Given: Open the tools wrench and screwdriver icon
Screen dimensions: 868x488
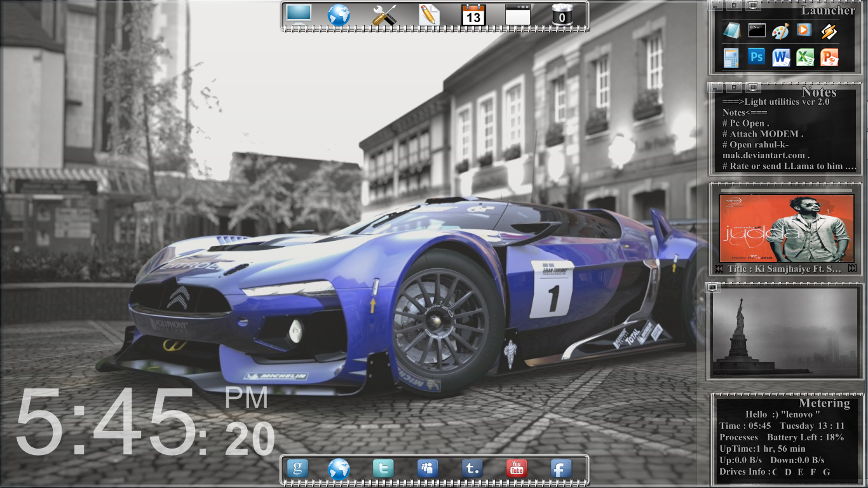Looking at the screenshot, I should 384,15.
